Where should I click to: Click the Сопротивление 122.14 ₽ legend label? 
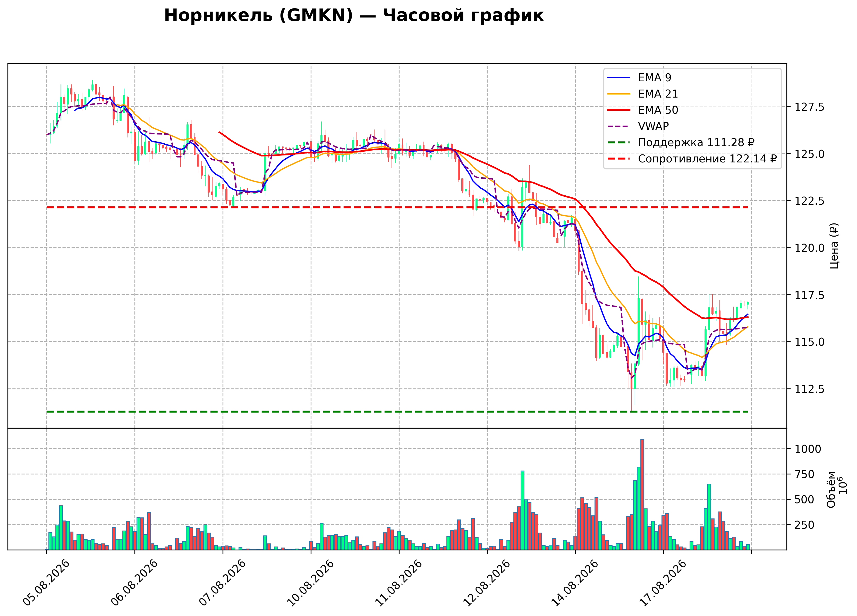tap(707, 159)
